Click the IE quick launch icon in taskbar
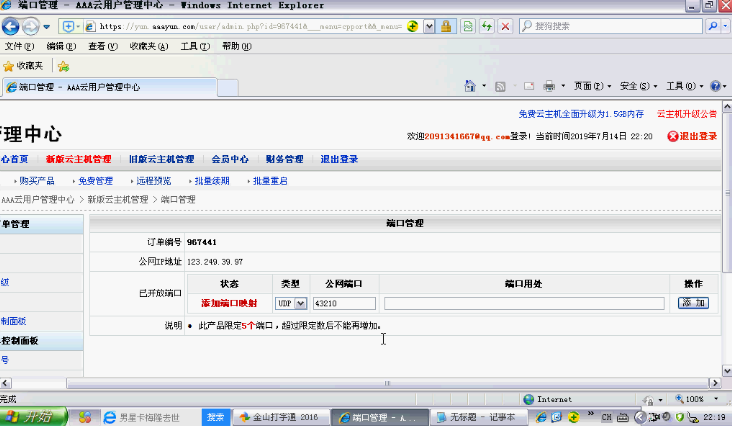 click(x=541, y=417)
